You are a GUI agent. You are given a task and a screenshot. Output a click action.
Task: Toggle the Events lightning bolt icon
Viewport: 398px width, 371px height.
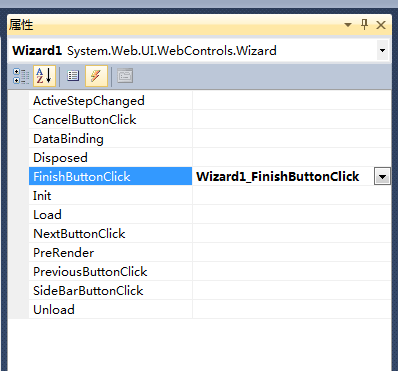(96, 76)
